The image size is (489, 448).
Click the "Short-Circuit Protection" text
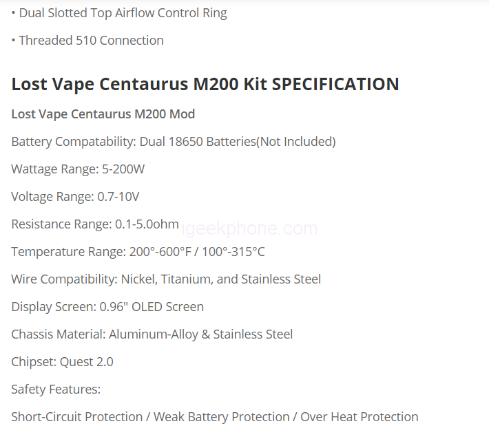coord(79,417)
